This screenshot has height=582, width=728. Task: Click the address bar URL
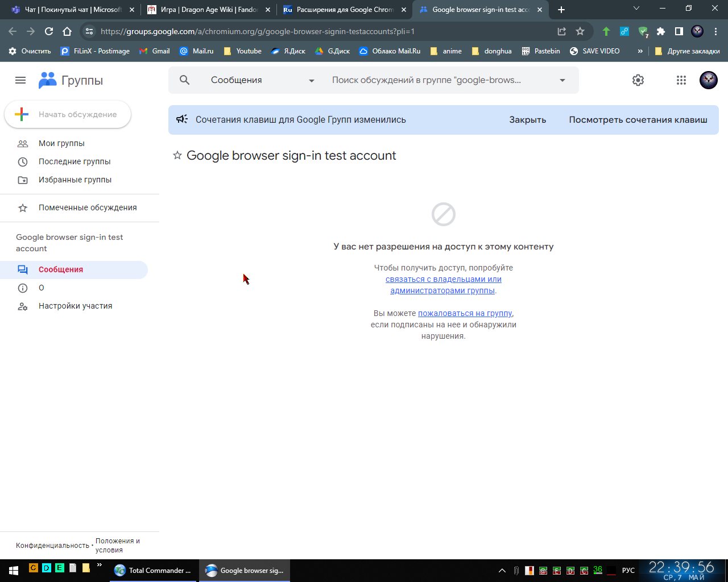258,31
